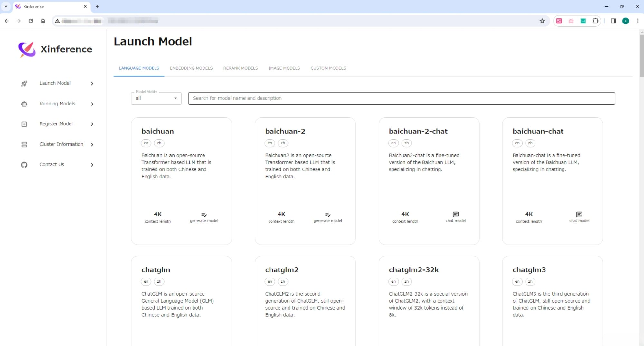644x346 pixels.
Task: Select the baichuan-2-chat model card title
Action: pyautogui.click(x=418, y=131)
